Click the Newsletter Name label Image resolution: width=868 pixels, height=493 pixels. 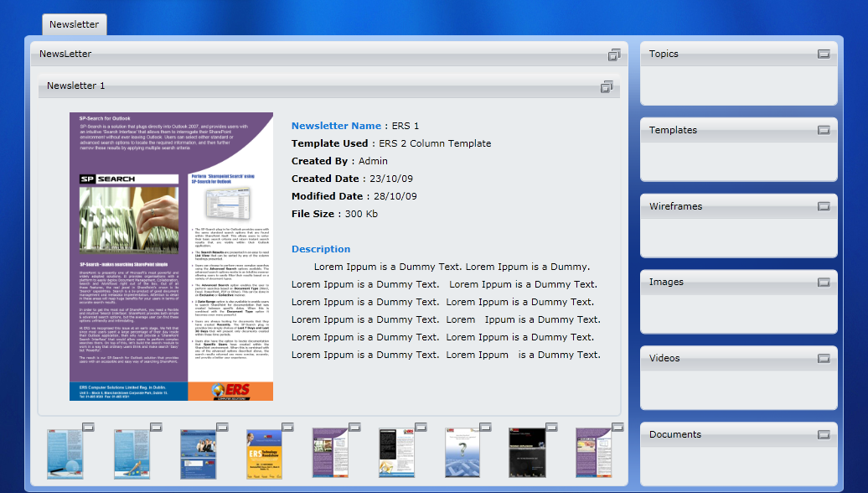tap(336, 126)
